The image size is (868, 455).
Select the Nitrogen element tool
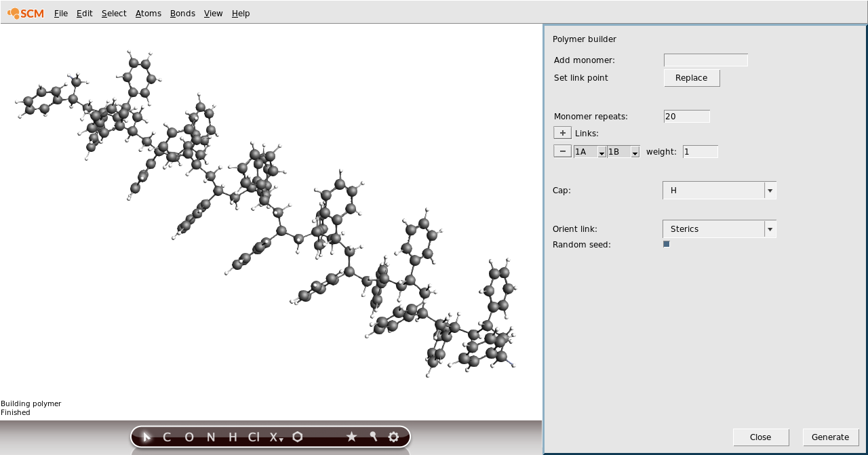[x=211, y=437]
